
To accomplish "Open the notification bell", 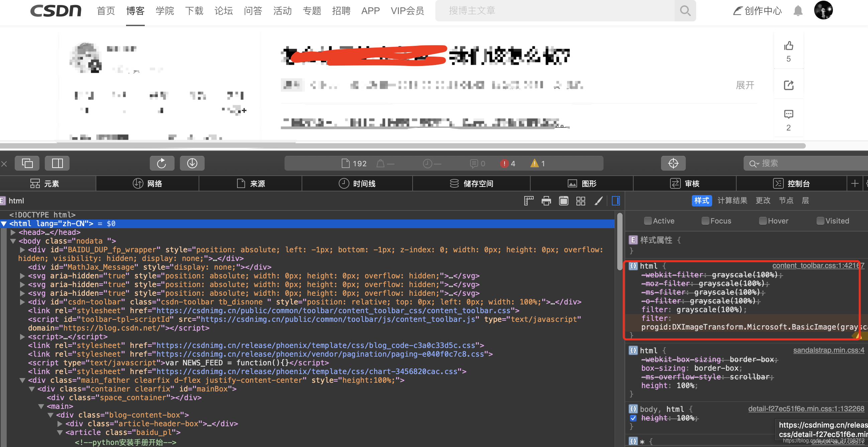I will pyautogui.click(x=797, y=11).
